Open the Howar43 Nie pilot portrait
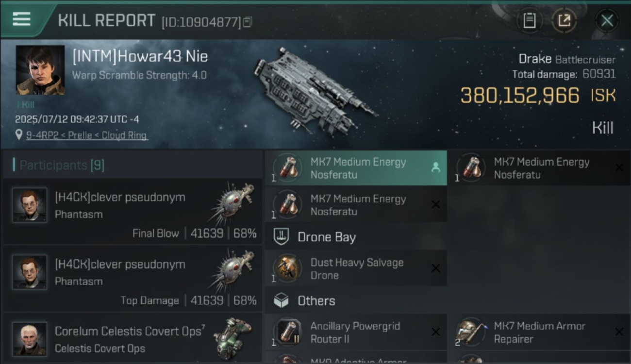Viewport: 631px width, 364px height. (x=40, y=70)
